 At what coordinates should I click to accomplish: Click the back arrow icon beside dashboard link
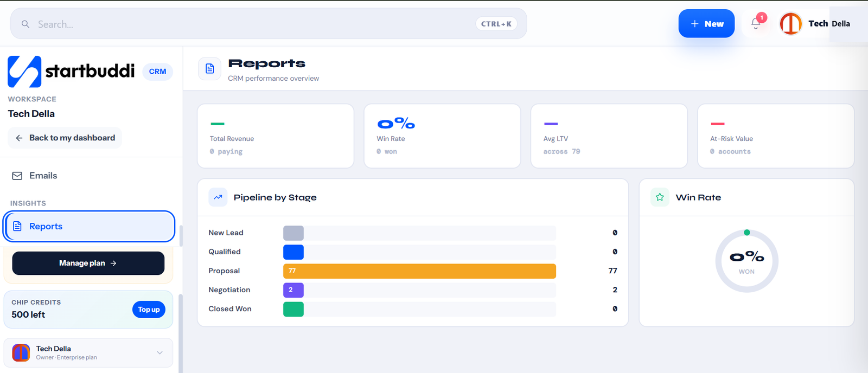[19, 138]
